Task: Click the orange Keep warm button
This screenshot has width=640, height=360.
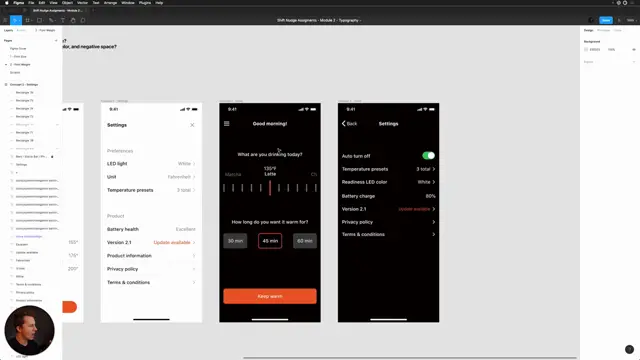Action: [270, 296]
